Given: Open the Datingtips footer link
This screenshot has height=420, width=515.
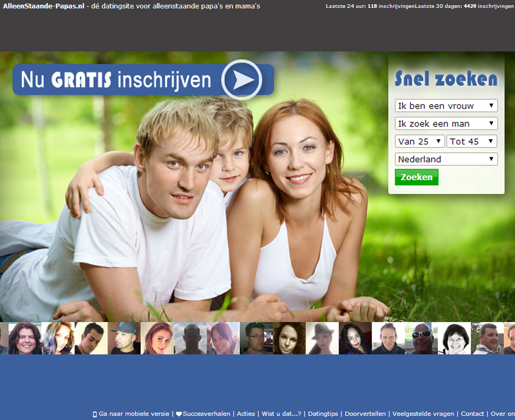Looking at the screenshot, I should 323,414.
